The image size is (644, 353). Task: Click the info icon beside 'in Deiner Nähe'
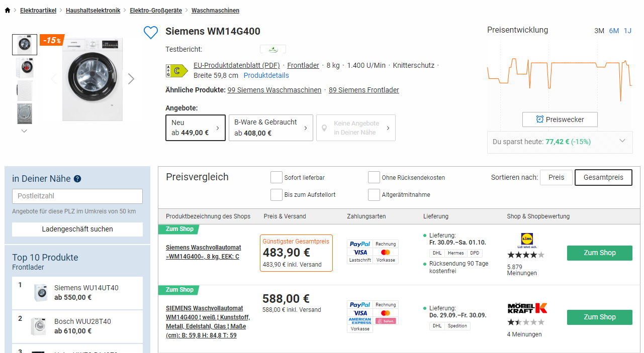(x=77, y=179)
